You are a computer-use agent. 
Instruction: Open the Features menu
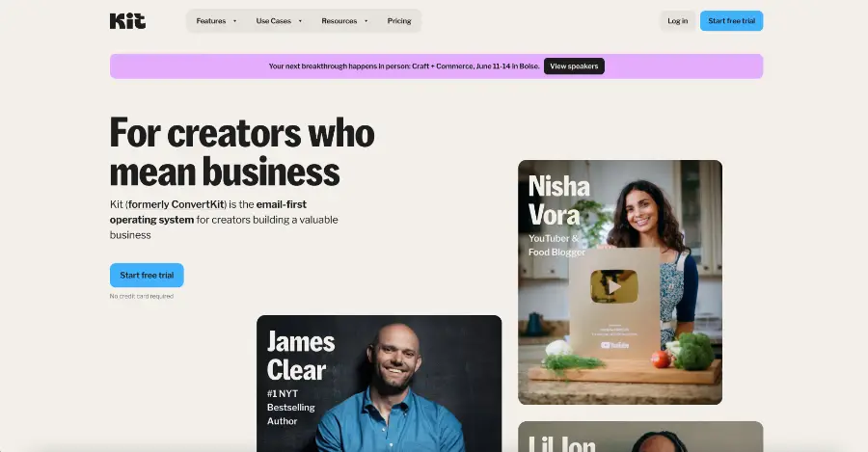(x=216, y=21)
